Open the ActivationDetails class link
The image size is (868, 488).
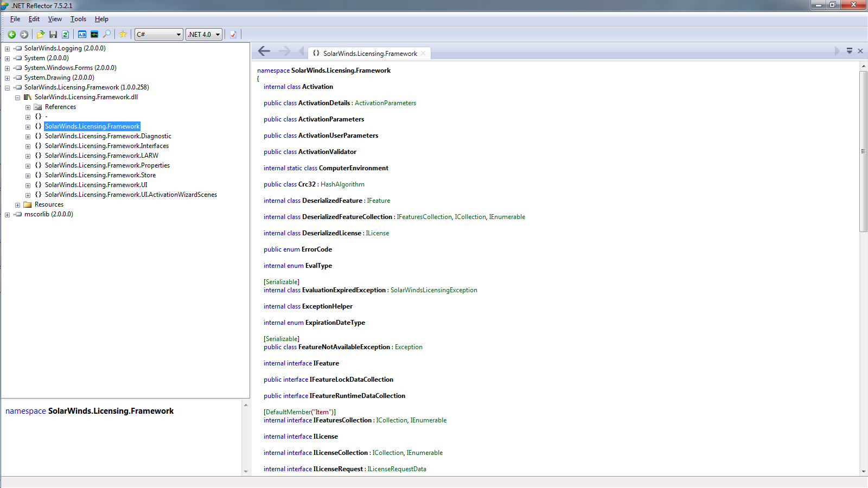[324, 103]
